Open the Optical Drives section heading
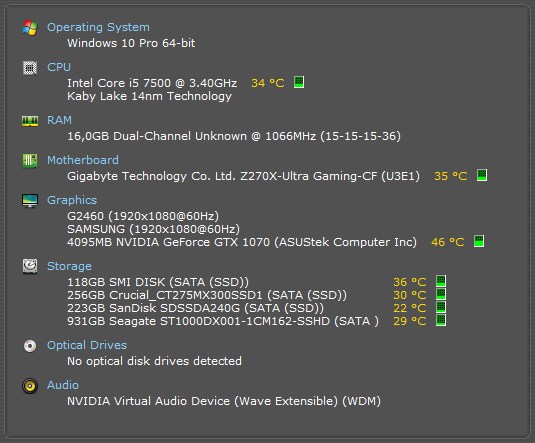 87,345
